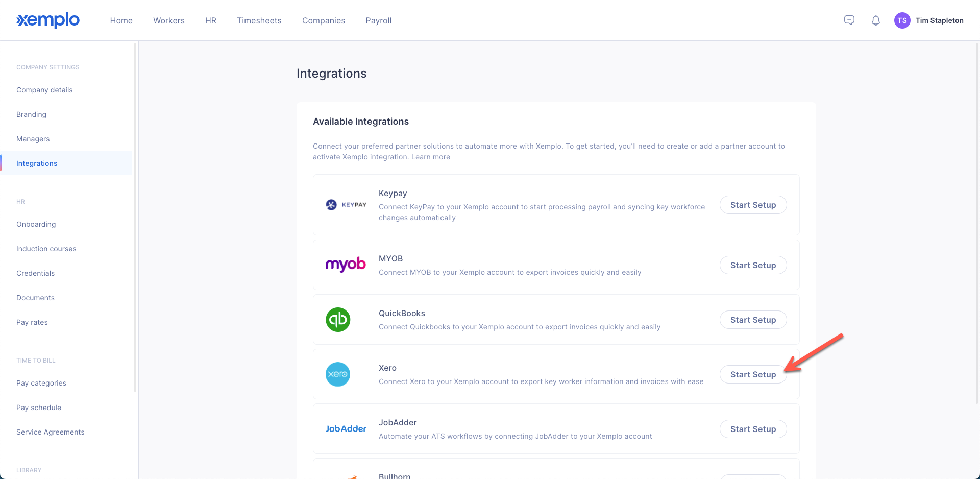Image resolution: width=980 pixels, height=479 pixels.
Task: Open Managers settings
Action: (x=33, y=139)
